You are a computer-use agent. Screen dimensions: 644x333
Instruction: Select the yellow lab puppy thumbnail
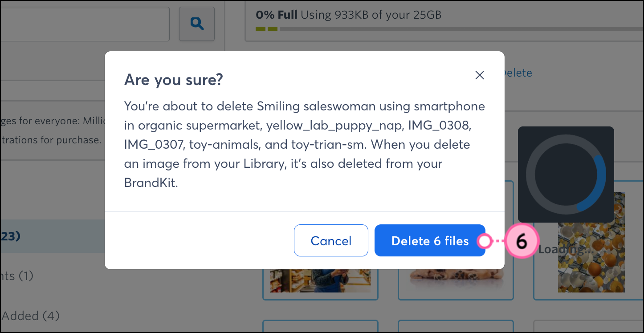(x=455, y=281)
